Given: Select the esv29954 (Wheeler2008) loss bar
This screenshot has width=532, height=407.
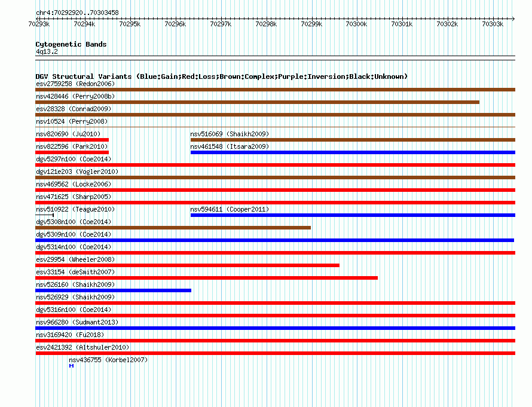Looking at the screenshot, I should [x=187, y=265].
